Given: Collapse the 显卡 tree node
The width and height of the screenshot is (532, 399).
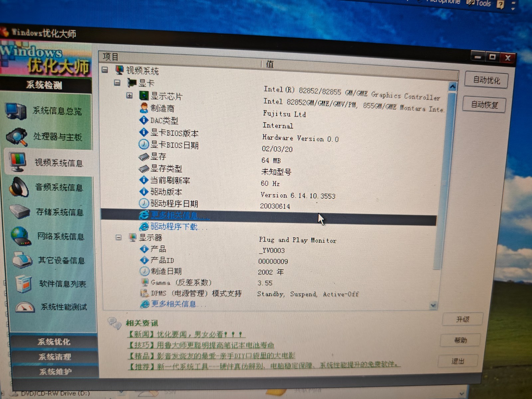Looking at the screenshot, I should coord(117,82).
